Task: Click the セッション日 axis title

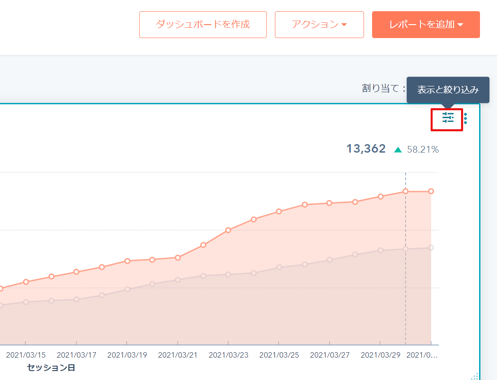Action: [51, 368]
